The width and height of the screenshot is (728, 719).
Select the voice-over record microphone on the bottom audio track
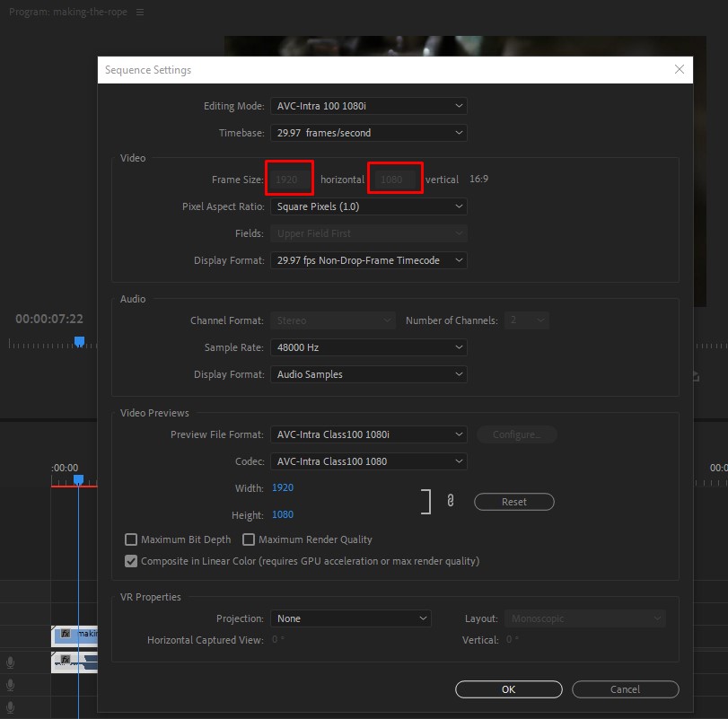pyautogui.click(x=10, y=706)
